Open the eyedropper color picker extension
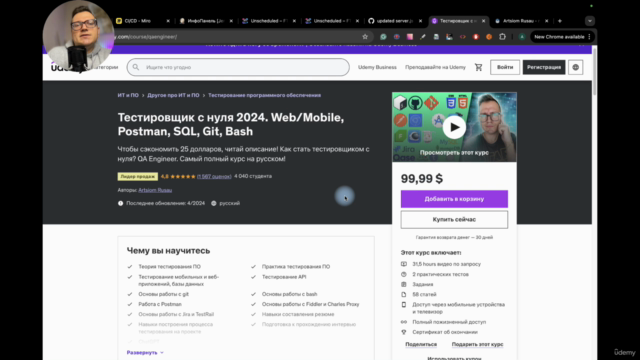The height and width of the screenshot is (360, 640). pos(423,37)
